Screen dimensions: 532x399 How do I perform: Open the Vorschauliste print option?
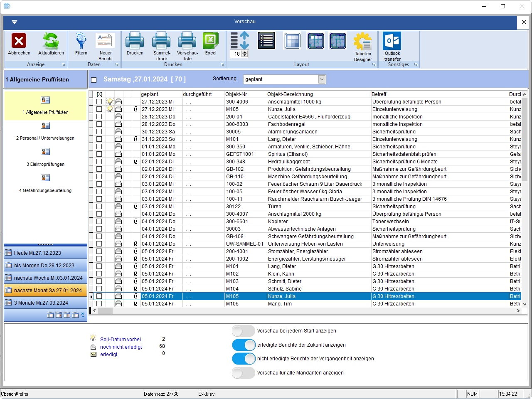coord(187,41)
